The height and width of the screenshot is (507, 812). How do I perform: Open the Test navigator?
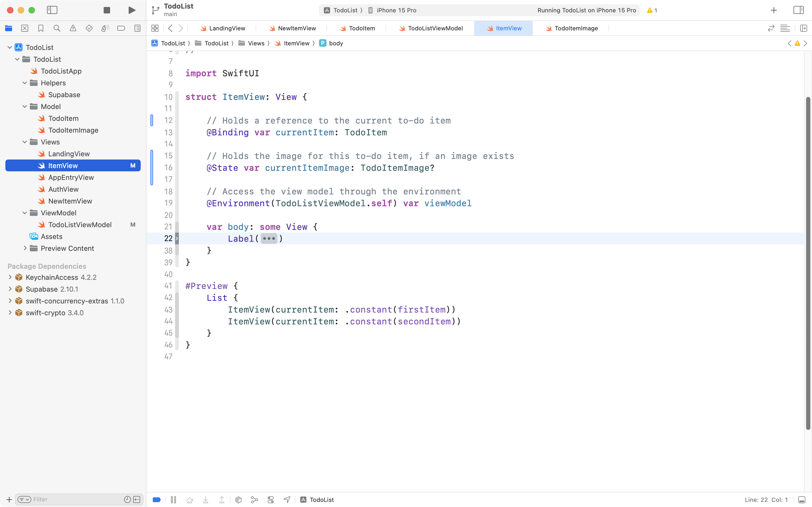tap(89, 28)
